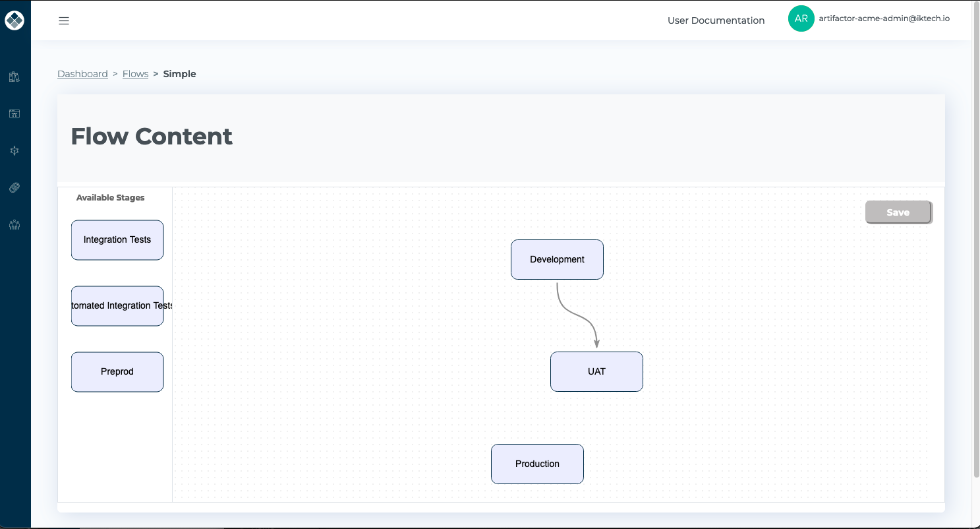The image size is (980, 529).
Task: Select the Preprod stage from Available Stages
Action: click(117, 371)
